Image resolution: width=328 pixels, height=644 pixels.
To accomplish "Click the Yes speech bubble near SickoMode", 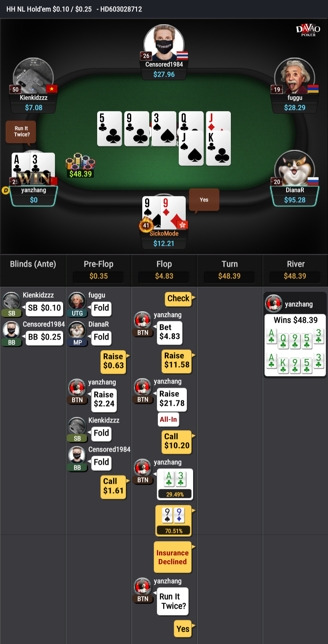I will click(204, 200).
